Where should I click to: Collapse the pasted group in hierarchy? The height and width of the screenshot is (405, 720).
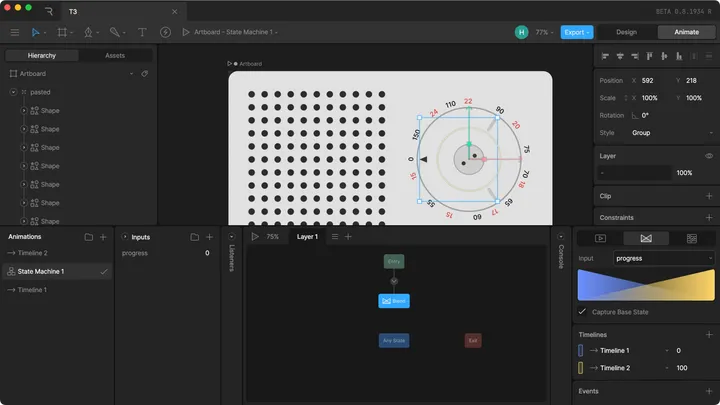13,92
